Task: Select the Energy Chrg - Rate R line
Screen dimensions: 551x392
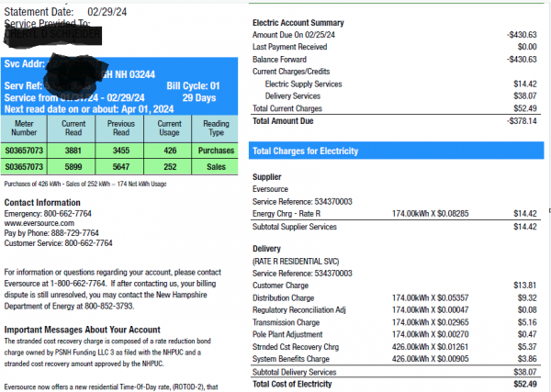Action: pos(395,214)
